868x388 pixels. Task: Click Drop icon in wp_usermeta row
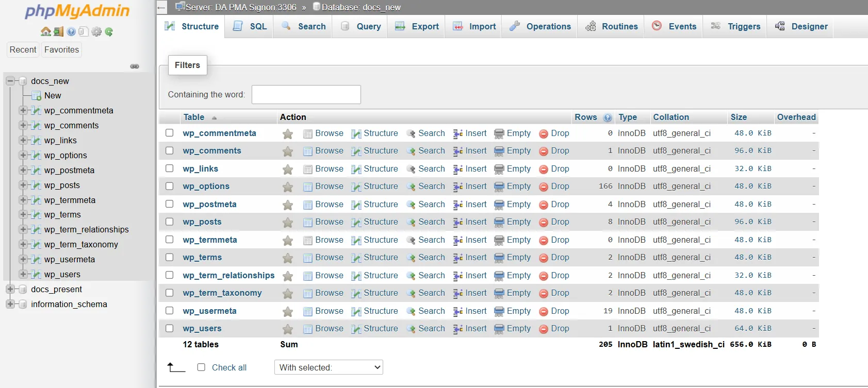coord(543,312)
